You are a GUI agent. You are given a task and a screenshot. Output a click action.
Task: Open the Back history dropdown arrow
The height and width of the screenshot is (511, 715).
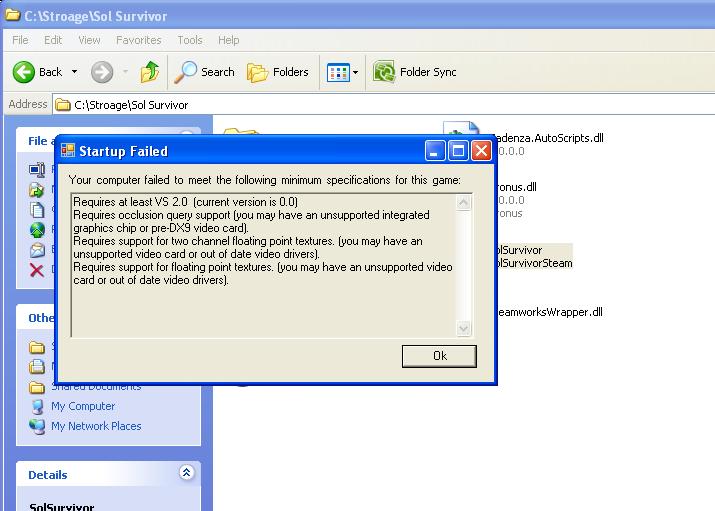pos(74,72)
